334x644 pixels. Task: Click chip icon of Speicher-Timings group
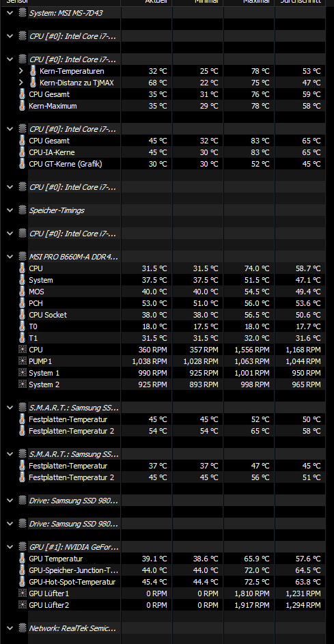coord(22,210)
